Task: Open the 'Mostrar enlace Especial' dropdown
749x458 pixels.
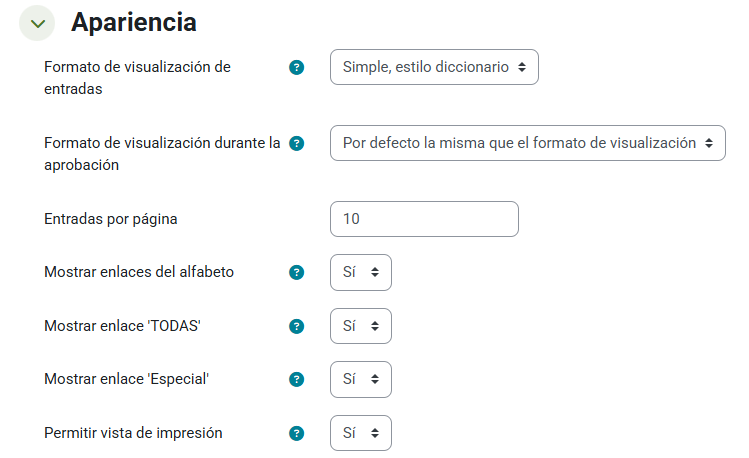Action: pyautogui.click(x=360, y=380)
